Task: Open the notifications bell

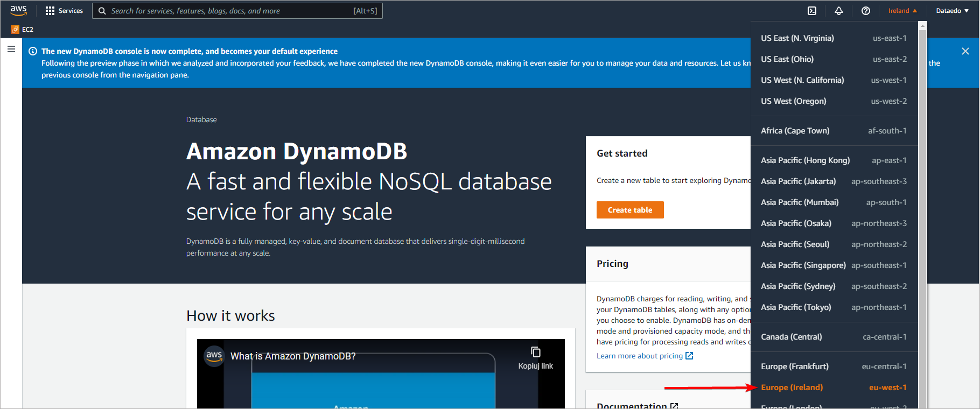Action: pyautogui.click(x=839, y=11)
